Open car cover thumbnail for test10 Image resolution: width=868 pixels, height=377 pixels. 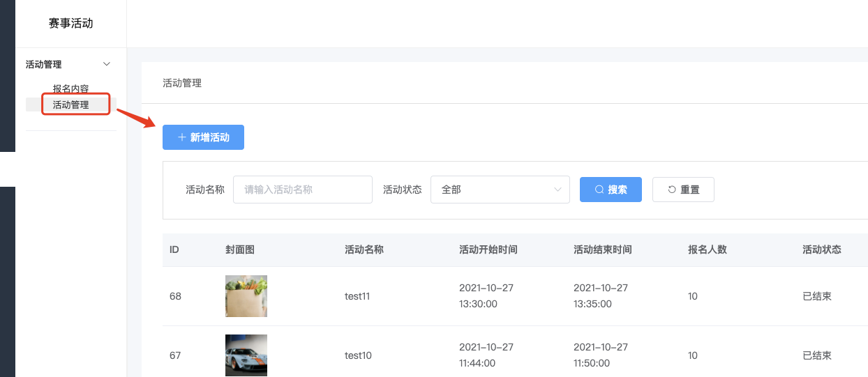246,355
